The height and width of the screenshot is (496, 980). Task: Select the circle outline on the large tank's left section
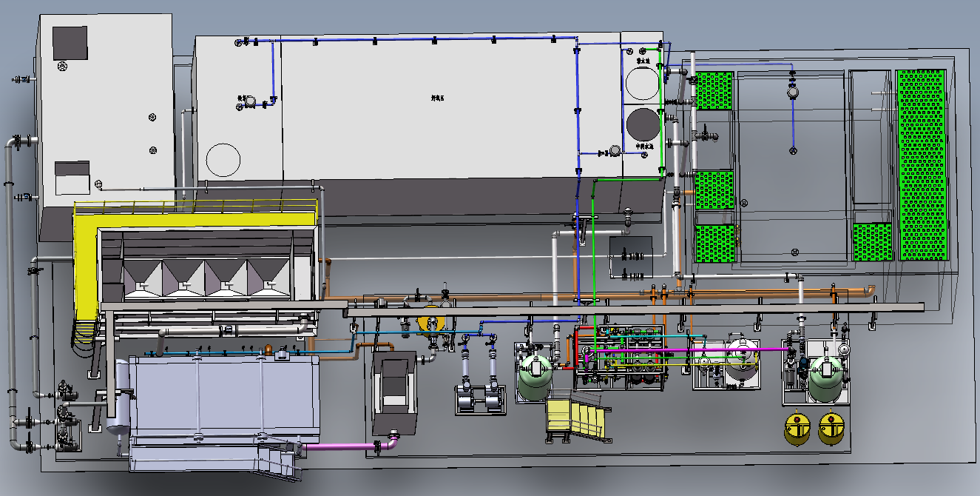(223, 159)
